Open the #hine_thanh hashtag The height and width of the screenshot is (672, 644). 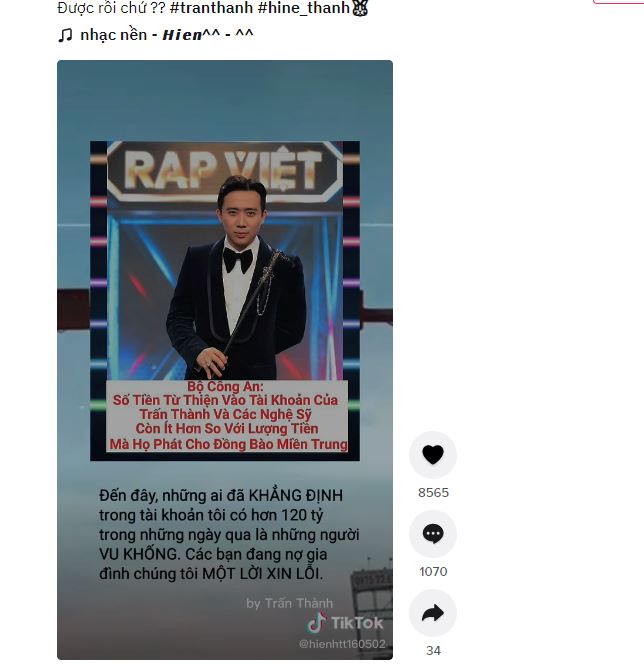(x=304, y=8)
